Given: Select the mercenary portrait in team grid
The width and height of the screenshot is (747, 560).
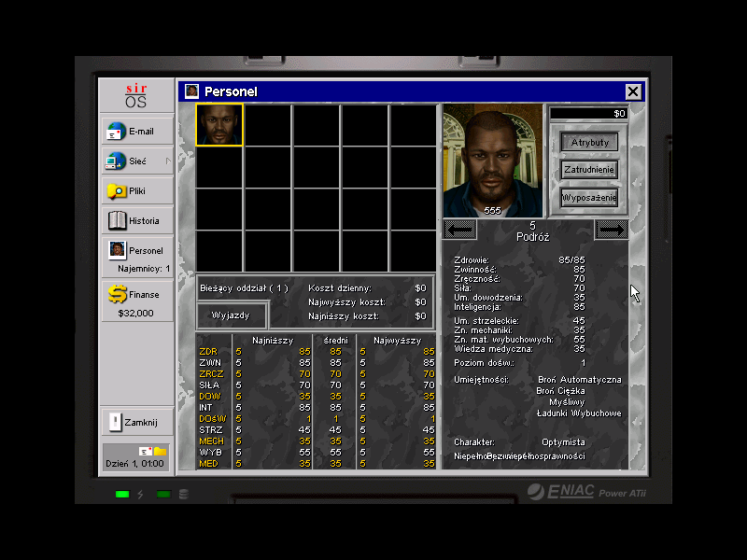Looking at the screenshot, I should click(219, 125).
